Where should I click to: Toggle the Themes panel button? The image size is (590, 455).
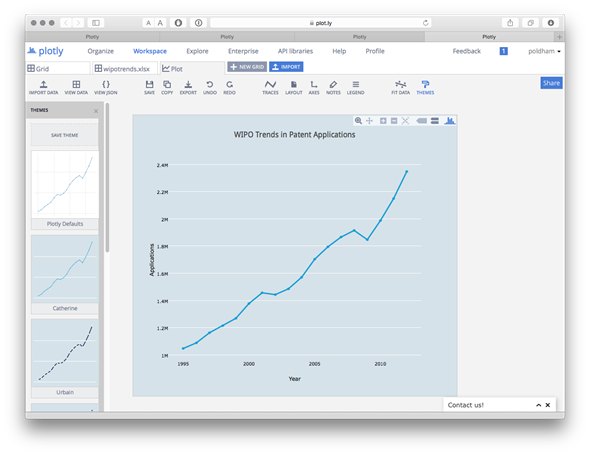point(425,87)
